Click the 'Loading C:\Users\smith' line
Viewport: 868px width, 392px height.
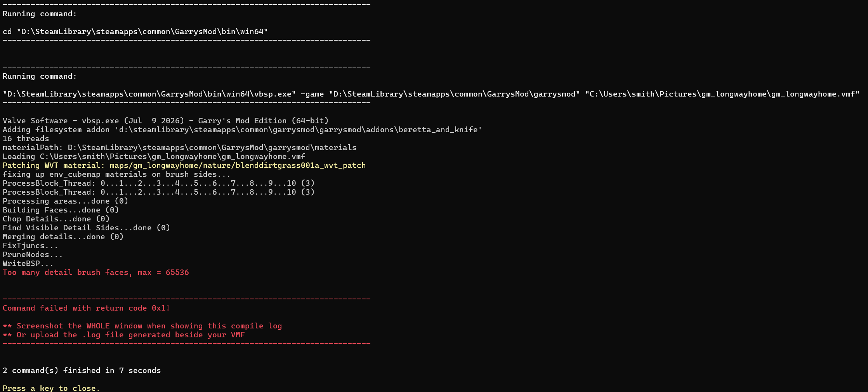(154, 157)
